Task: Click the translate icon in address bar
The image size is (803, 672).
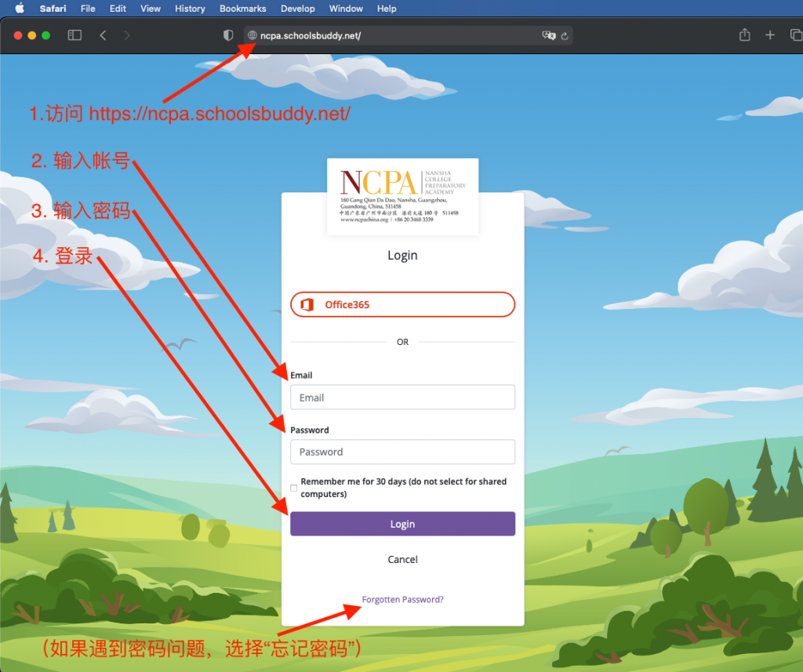Action: [x=548, y=35]
